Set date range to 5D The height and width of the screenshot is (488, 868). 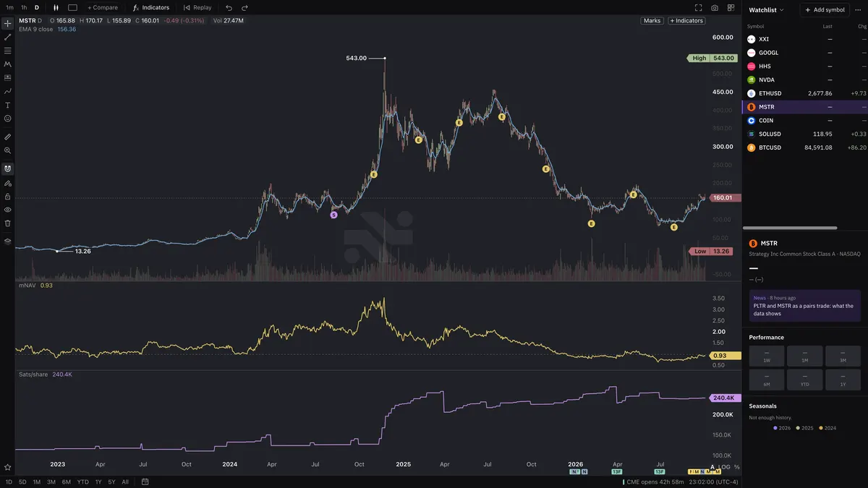(x=22, y=481)
